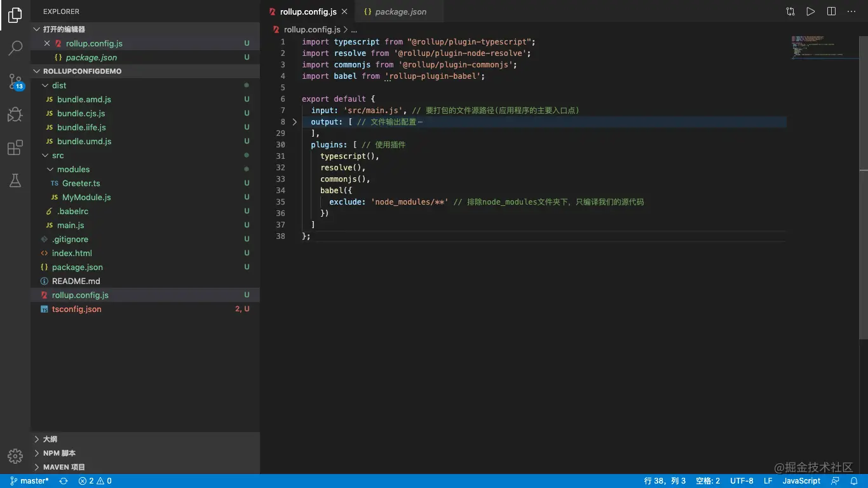
Task: Open the Manage gear settings menu
Action: 15,456
